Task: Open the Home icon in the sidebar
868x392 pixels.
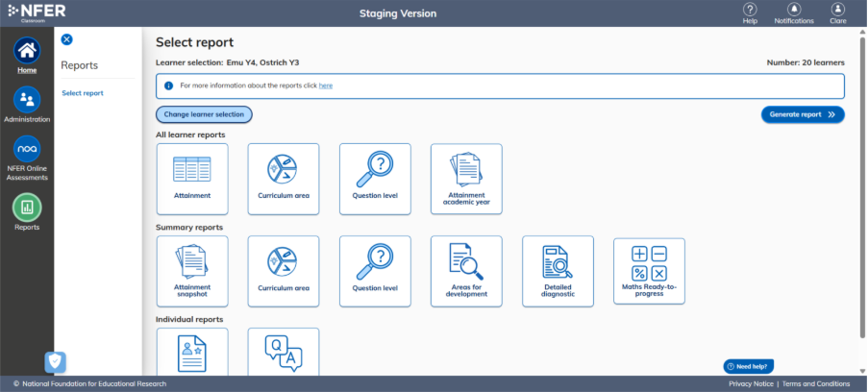Action: pyautogui.click(x=27, y=51)
